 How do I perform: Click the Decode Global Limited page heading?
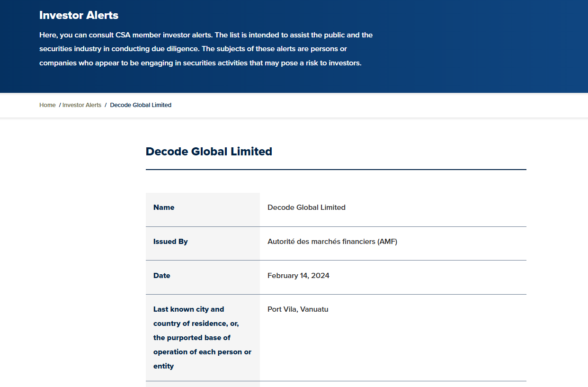(x=209, y=152)
